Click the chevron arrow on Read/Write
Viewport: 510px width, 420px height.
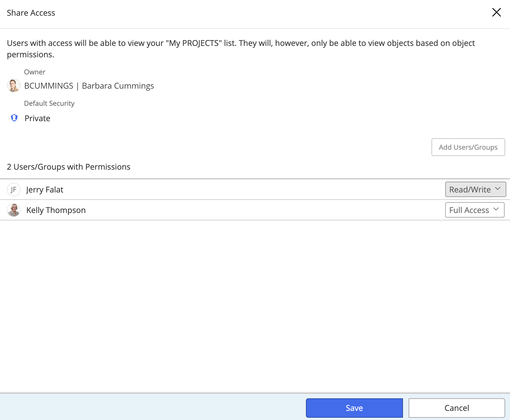498,189
